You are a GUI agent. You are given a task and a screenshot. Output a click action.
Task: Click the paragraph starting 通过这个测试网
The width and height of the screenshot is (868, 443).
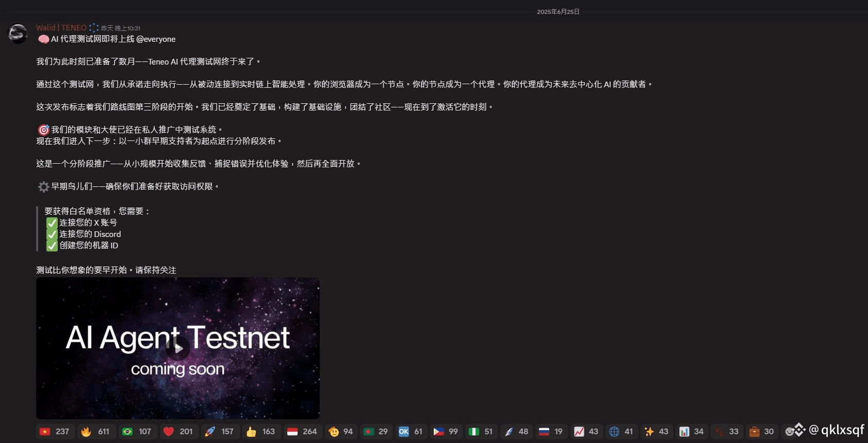345,84
